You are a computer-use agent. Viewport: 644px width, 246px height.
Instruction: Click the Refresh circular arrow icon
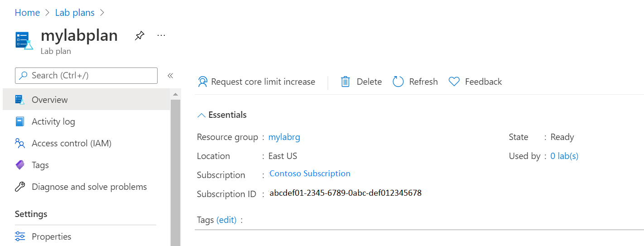(x=398, y=82)
